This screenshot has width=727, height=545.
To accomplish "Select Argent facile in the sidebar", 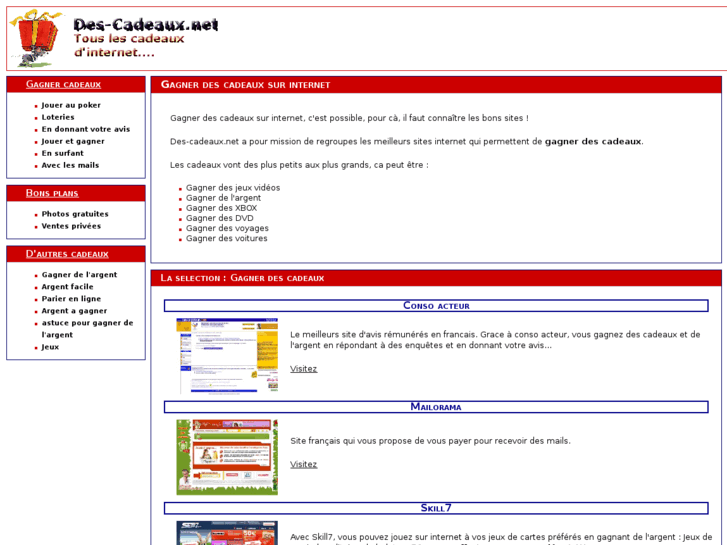I will (x=68, y=287).
